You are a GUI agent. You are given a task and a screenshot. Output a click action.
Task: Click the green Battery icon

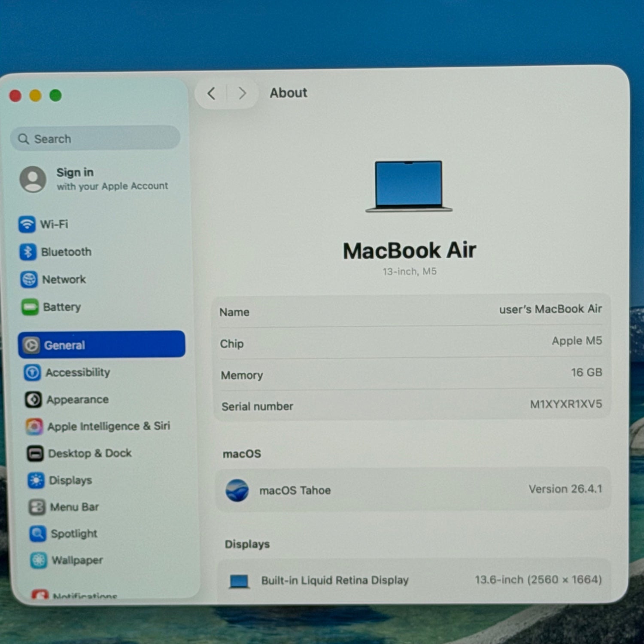point(30,307)
